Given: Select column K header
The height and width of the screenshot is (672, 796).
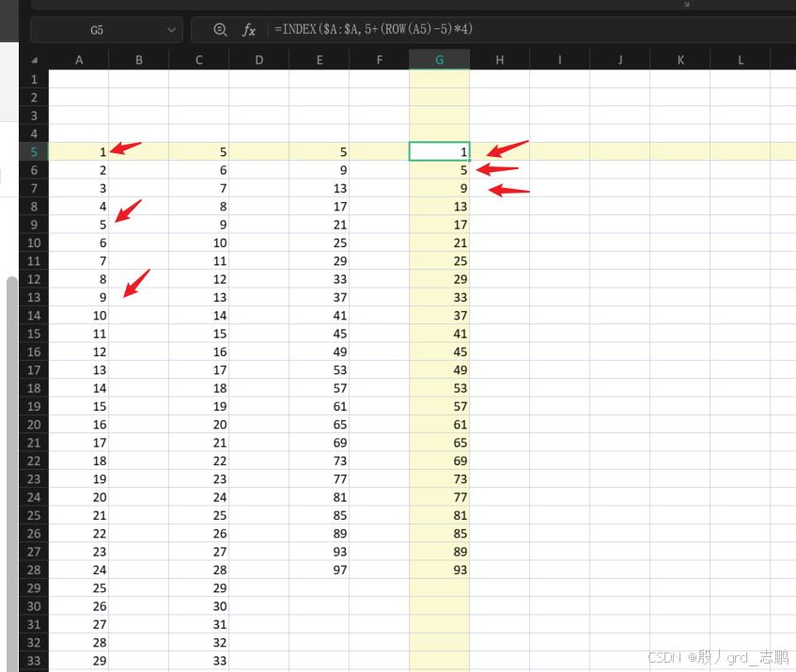Looking at the screenshot, I should (x=680, y=60).
